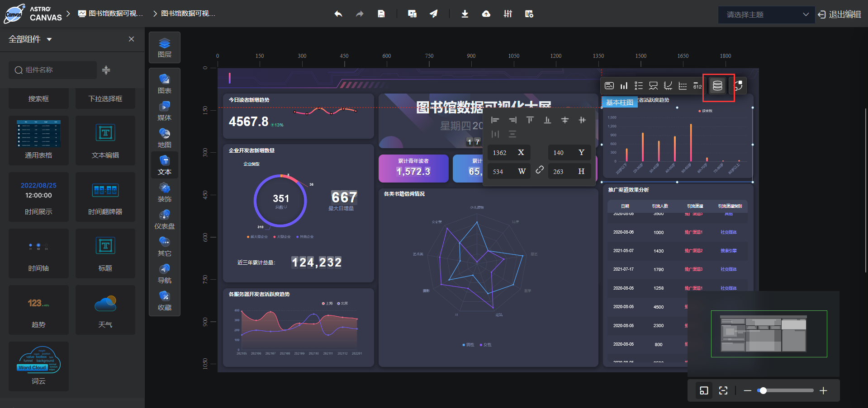This screenshot has width=868, height=408.
Task: Select the 媒体 media component category
Action: point(165,111)
